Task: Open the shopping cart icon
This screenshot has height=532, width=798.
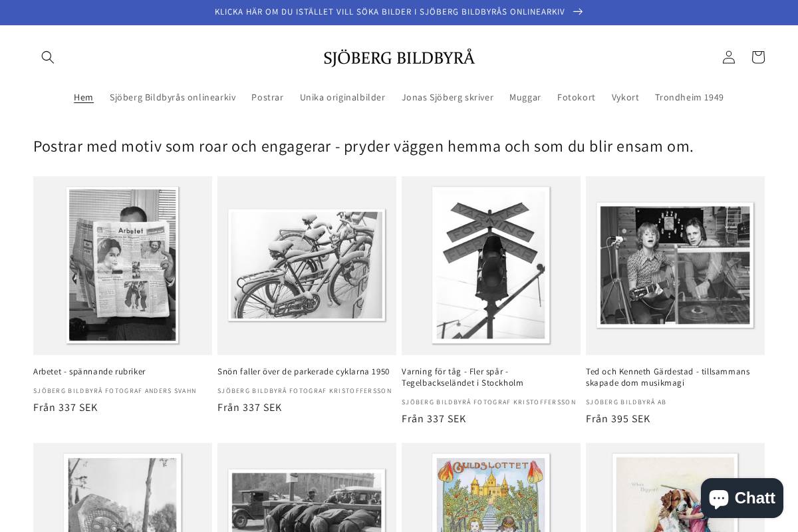Action: pyautogui.click(x=758, y=57)
